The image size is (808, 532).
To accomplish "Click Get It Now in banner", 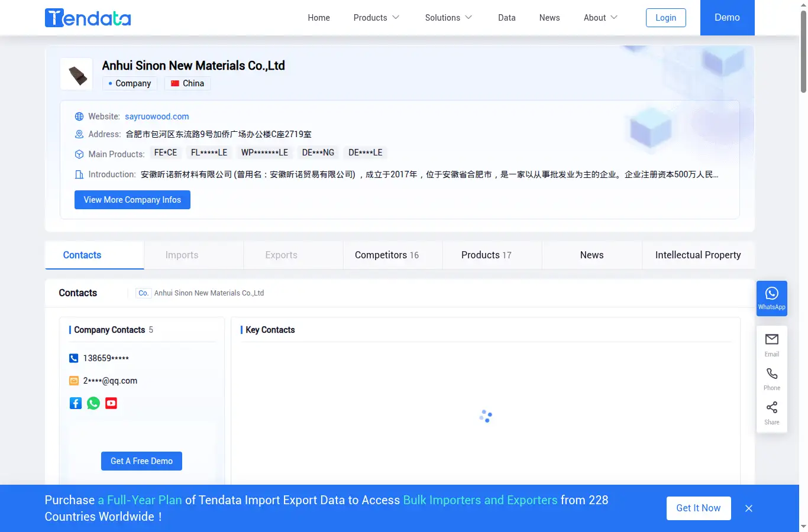I will pos(699,508).
